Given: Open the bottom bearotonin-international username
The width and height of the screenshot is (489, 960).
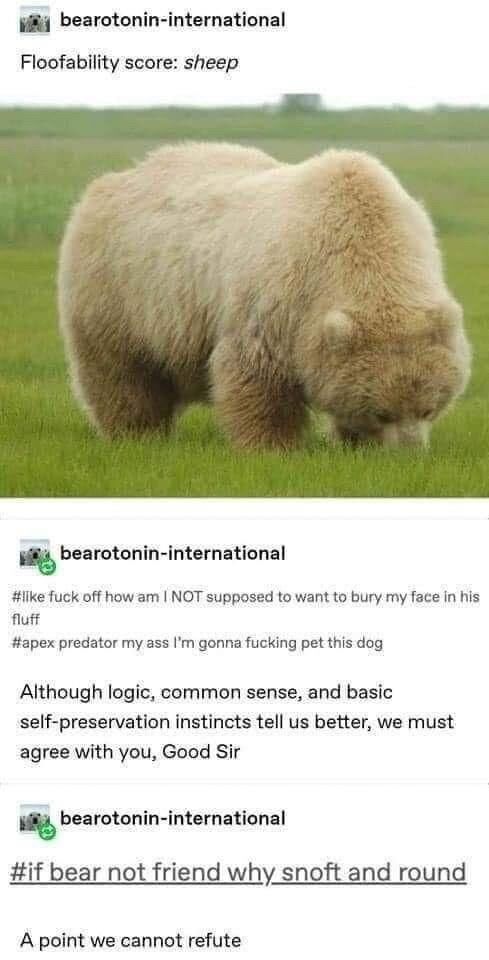Looking at the screenshot, I should pos(173,819).
